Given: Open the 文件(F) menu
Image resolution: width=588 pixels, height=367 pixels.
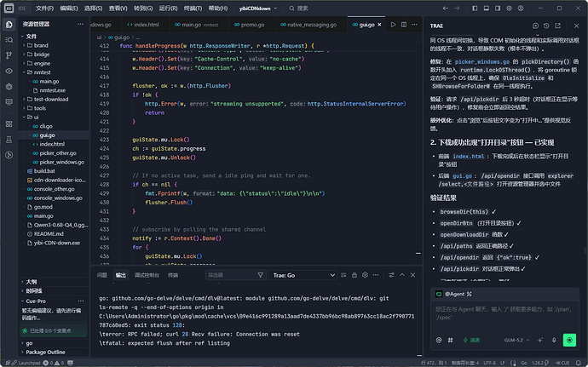Looking at the screenshot, I should click(44, 9).
